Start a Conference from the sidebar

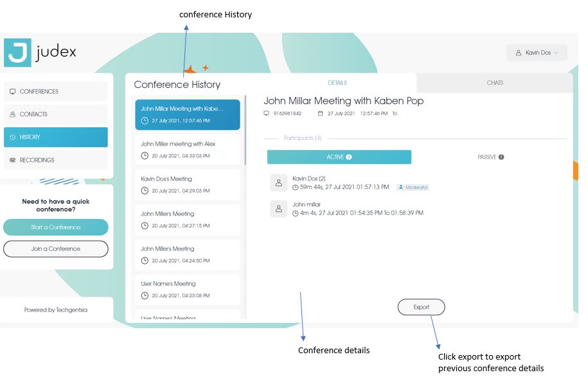click(x=56, y=227)
